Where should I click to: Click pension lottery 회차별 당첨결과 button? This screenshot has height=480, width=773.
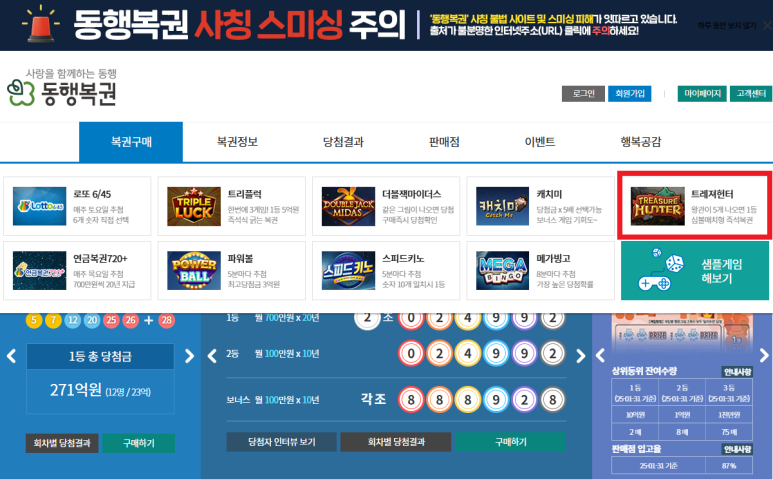click(396, 442)
